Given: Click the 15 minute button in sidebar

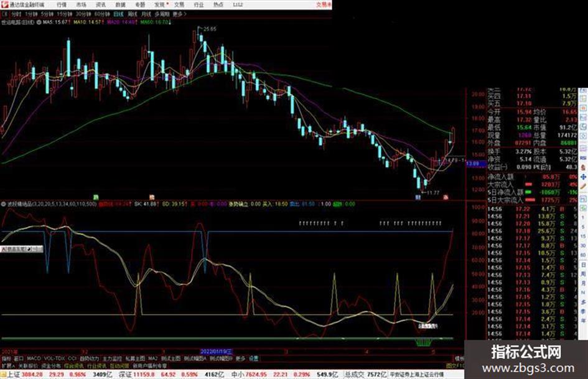Looking at the screenshot, I should (x=583, y=236).
